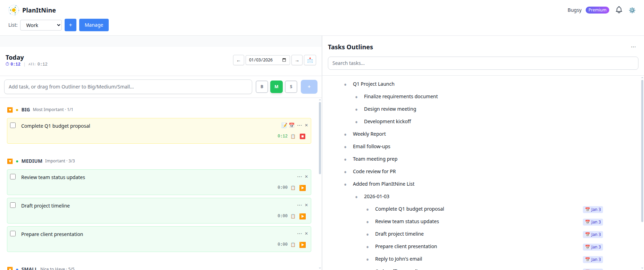
Task: Open the notifications bell
Action: pyautogui.click(x=619, y=10)
